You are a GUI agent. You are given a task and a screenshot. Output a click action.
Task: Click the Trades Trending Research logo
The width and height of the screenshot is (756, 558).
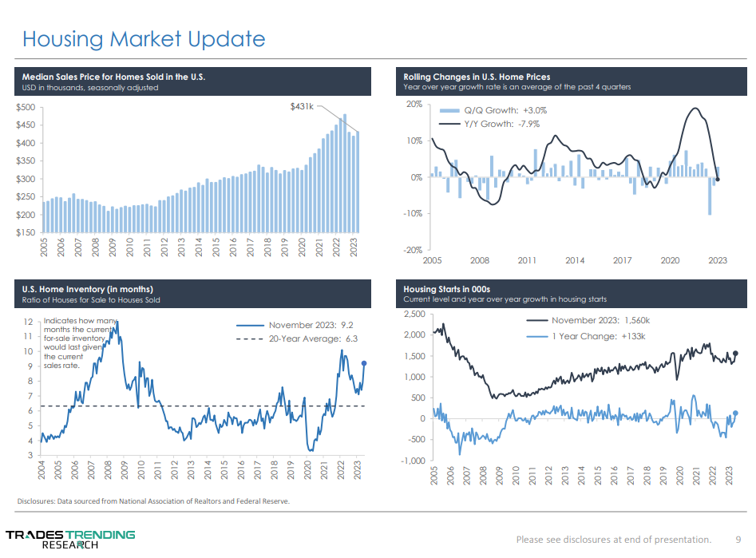click(70, 539)
